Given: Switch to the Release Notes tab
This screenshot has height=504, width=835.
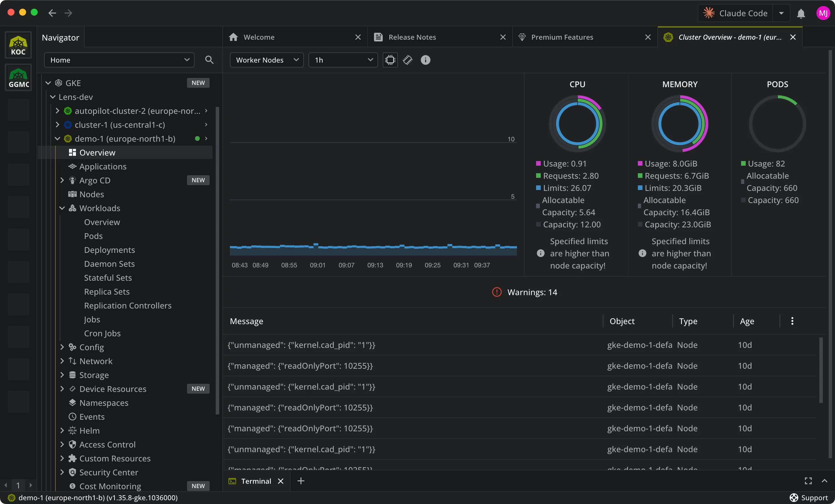Looking at the screenshot, I should [440, 37].
